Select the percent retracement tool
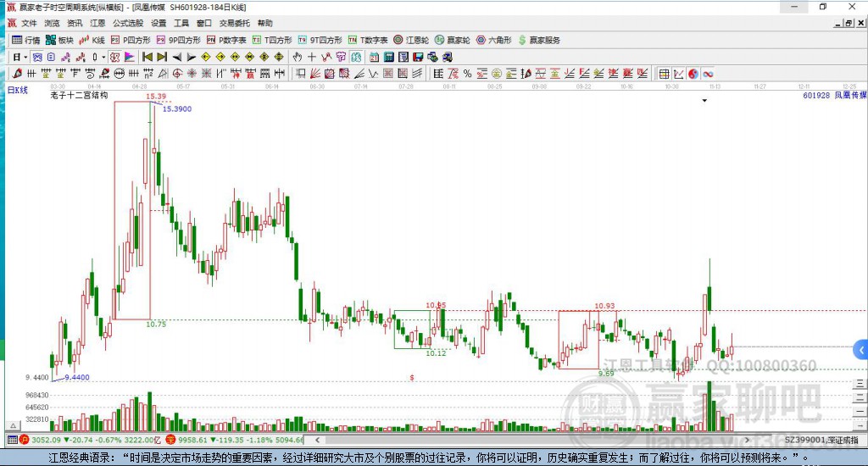 point(467,74)
